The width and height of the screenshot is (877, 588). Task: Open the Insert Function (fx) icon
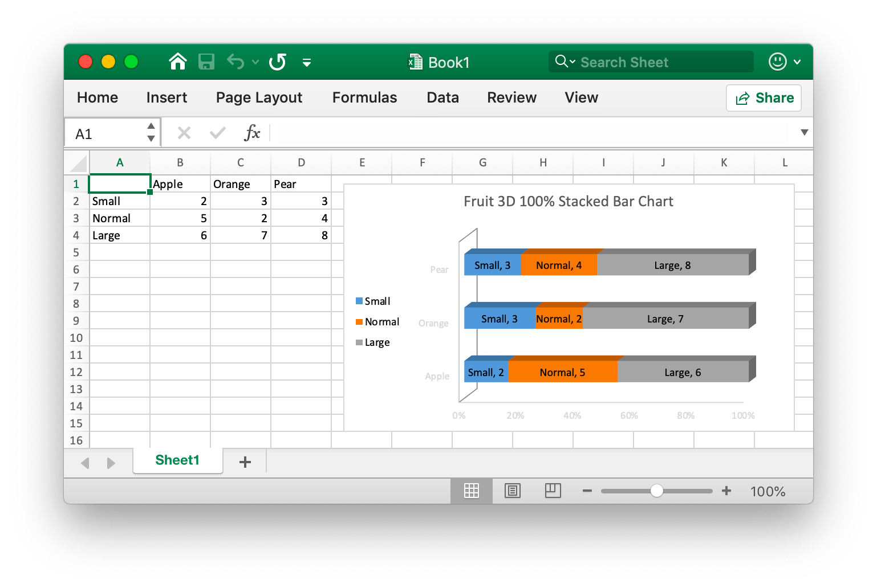pos(253,132)
